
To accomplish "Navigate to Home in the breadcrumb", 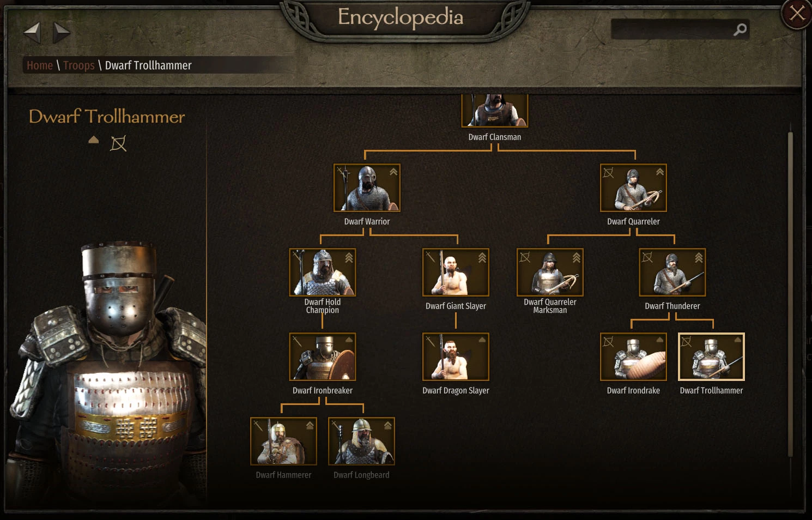I will 40,65.
